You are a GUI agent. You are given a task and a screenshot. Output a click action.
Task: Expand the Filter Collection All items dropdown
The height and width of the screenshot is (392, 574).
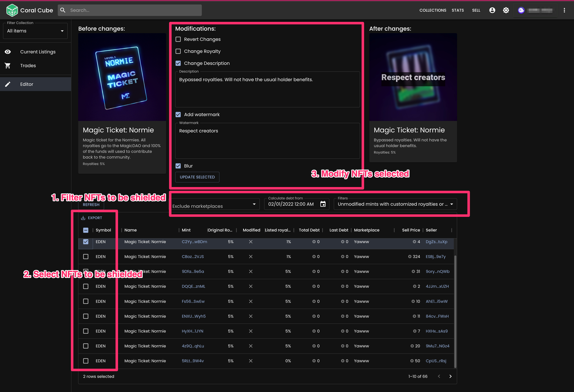[35, 31]
